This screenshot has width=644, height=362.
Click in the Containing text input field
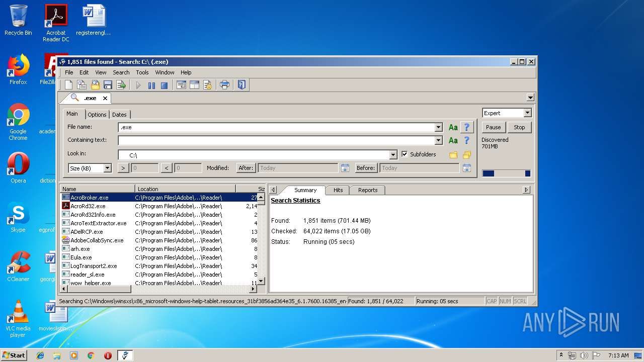click(x=276, y=140)
